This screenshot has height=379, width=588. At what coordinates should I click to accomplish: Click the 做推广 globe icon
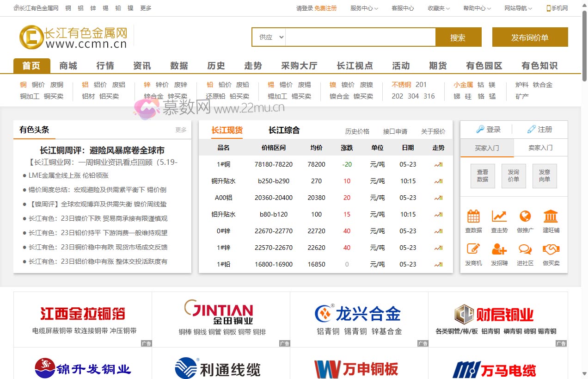[525, 216]
